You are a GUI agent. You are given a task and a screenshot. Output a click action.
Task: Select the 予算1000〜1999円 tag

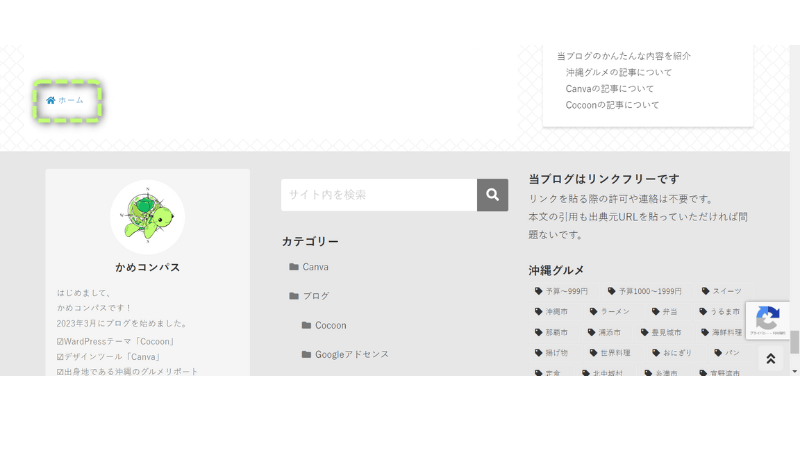coord(644,291)
